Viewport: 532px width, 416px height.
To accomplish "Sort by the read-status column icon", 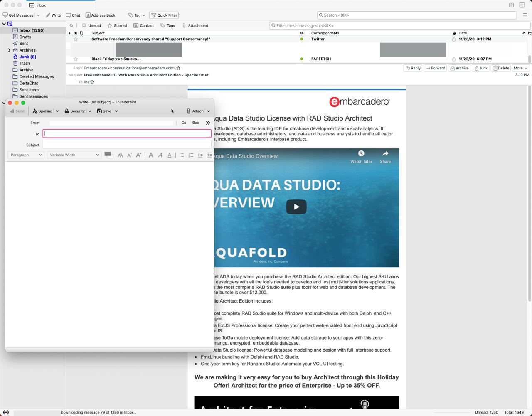I will (302, 33).
